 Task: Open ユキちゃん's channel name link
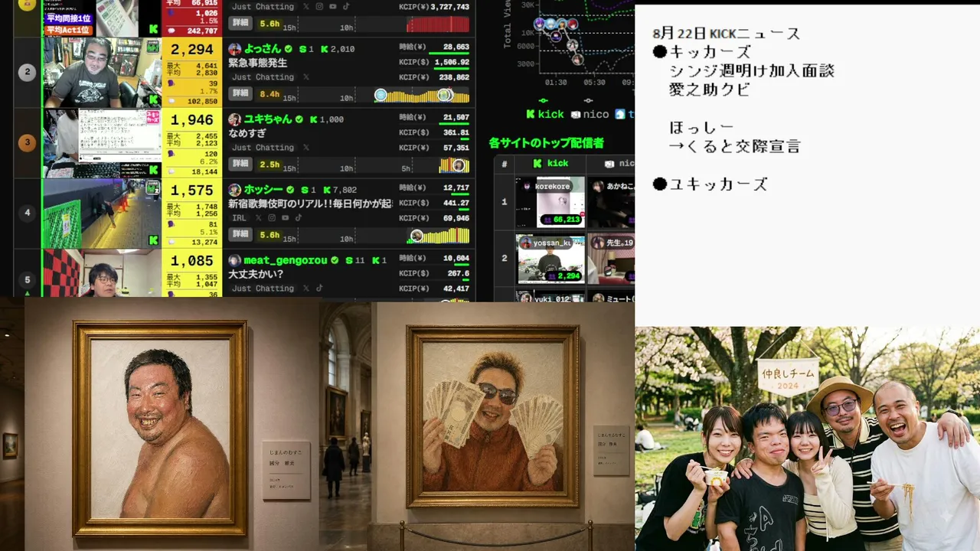point(268,119)
